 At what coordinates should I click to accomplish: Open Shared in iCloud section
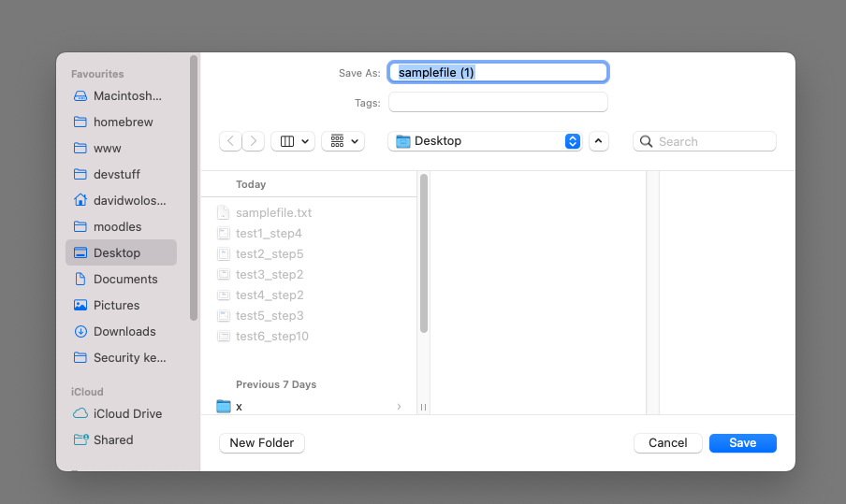point(121,439)
